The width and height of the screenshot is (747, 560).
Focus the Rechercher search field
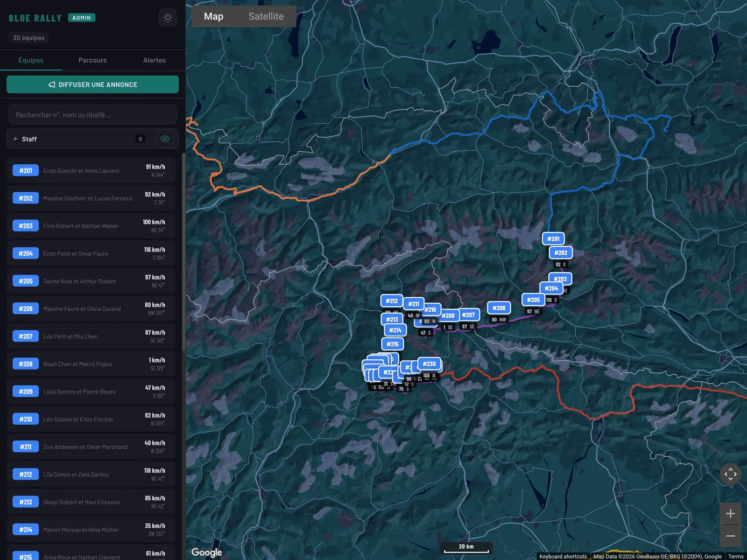pos(92,115)
